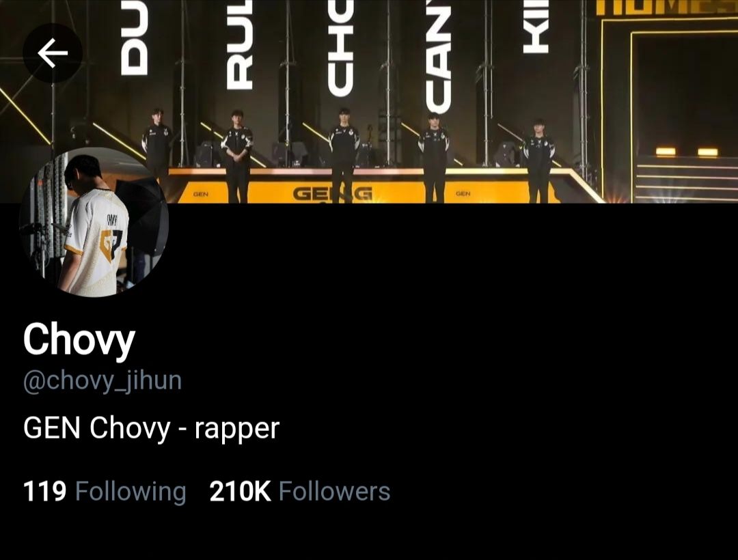
Task: View the 119 Following list
Action: [x=105, y=491]
